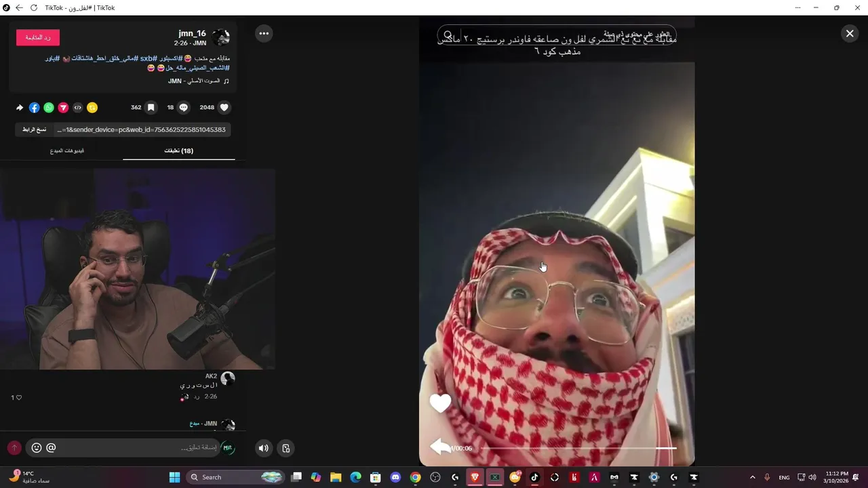
Task: Open the Copilot taskbar icon
Action: coord(316,477)
